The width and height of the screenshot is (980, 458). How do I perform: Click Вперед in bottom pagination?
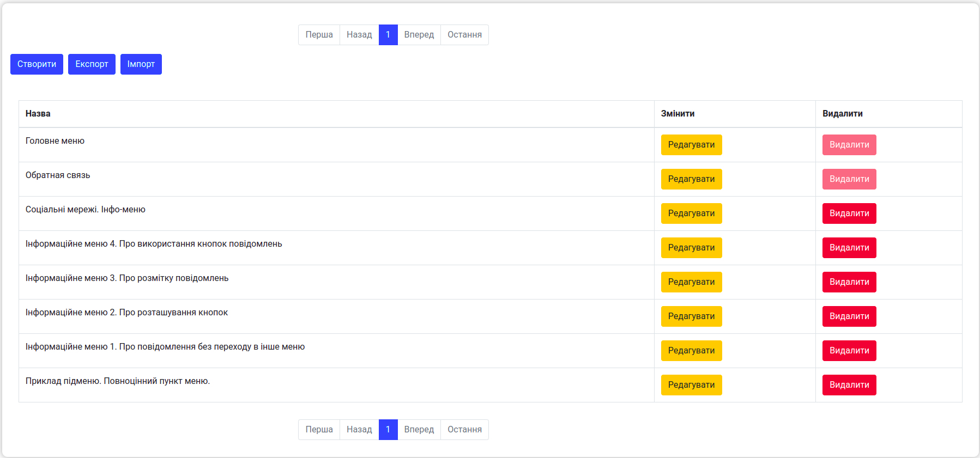[419, 430]
